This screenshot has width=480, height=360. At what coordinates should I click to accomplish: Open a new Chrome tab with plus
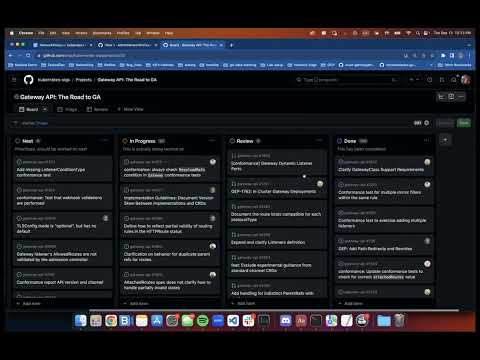(231, 45)
